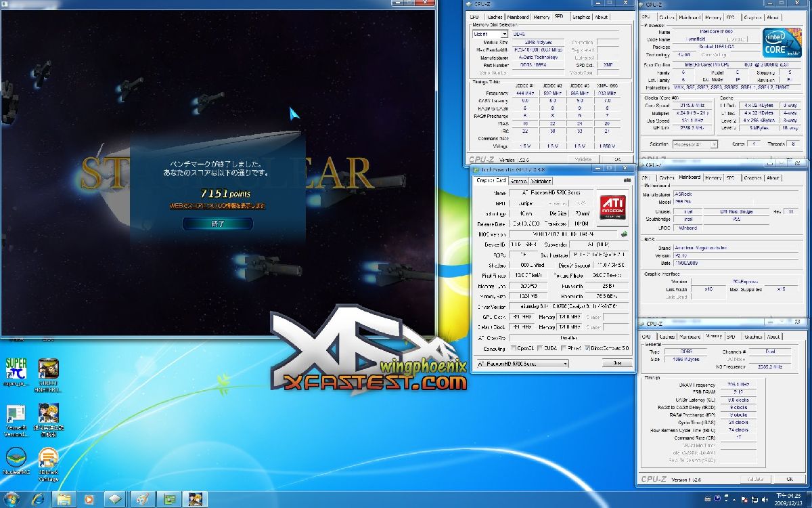
Task: Click American Megatrends BIOS brand value
Action: tap(736, 248)
